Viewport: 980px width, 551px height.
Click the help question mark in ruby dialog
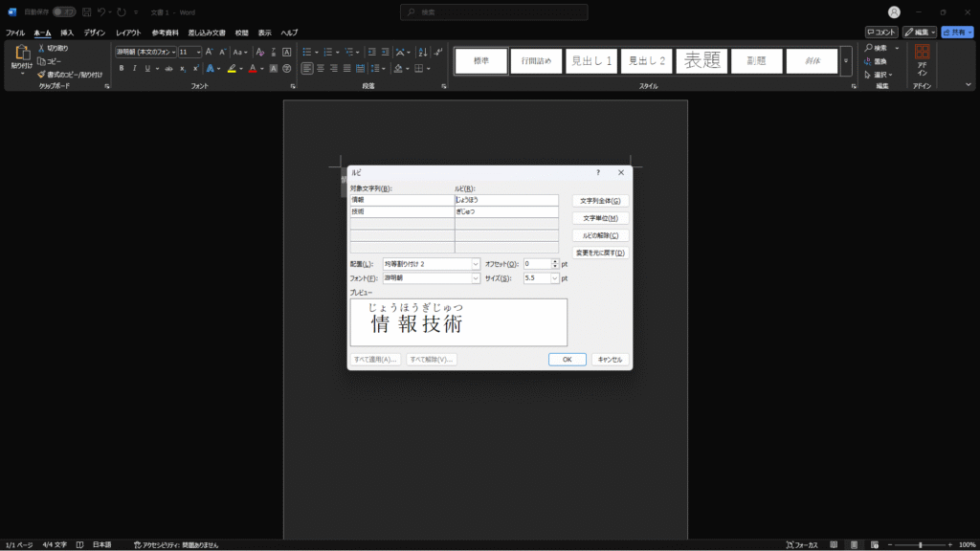pyautogui.click(x=598, y=172)
